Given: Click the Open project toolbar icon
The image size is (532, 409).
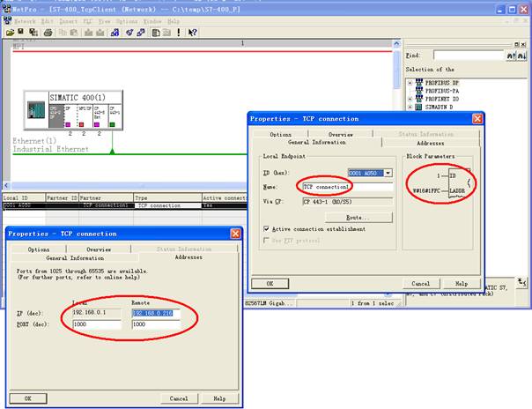Looking at the screenshot, I should [x=11, y=33].
